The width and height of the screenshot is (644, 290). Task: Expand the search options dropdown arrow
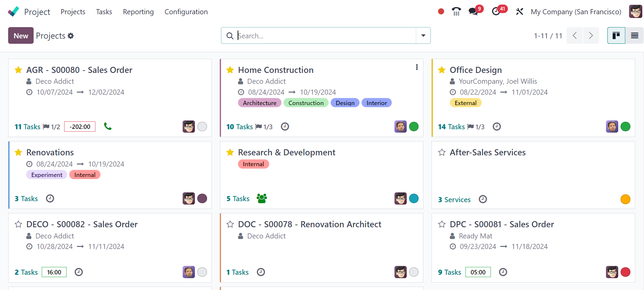tap(423, 36)
